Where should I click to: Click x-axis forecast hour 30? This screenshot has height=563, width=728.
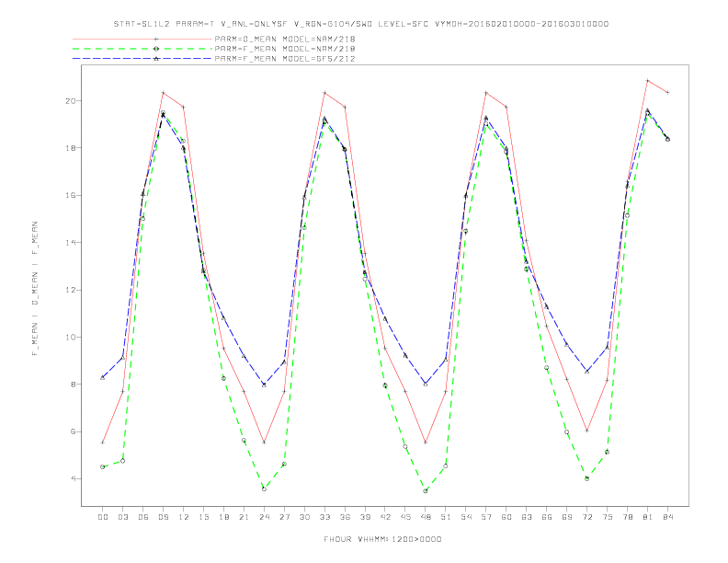click(304, 517)
